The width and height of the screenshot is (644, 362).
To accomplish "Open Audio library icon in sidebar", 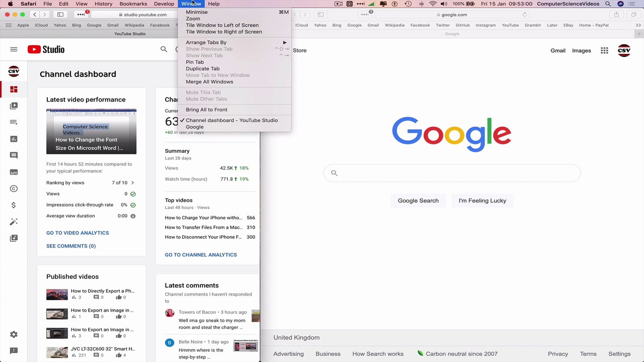I will pos(14,238).
